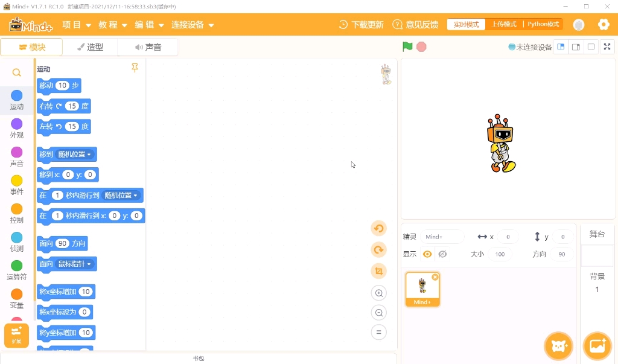Click the green flag to run

407,46
